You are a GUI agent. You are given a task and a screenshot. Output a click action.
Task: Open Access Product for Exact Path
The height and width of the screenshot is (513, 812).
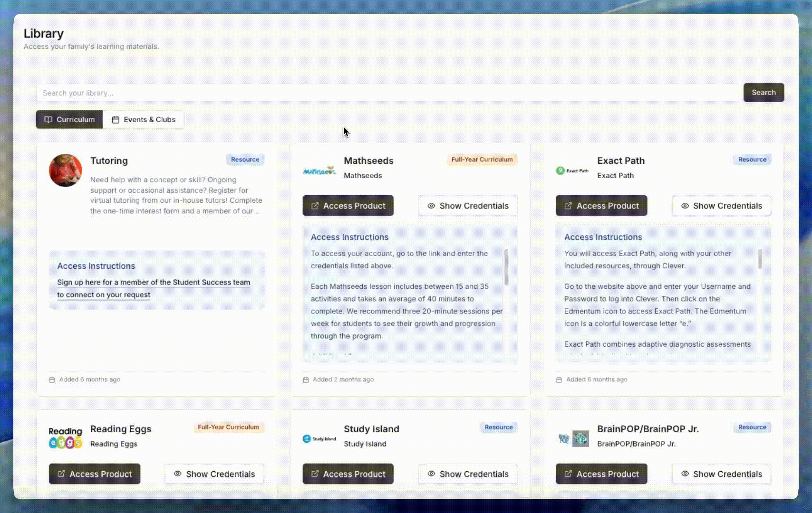[601, 206]
